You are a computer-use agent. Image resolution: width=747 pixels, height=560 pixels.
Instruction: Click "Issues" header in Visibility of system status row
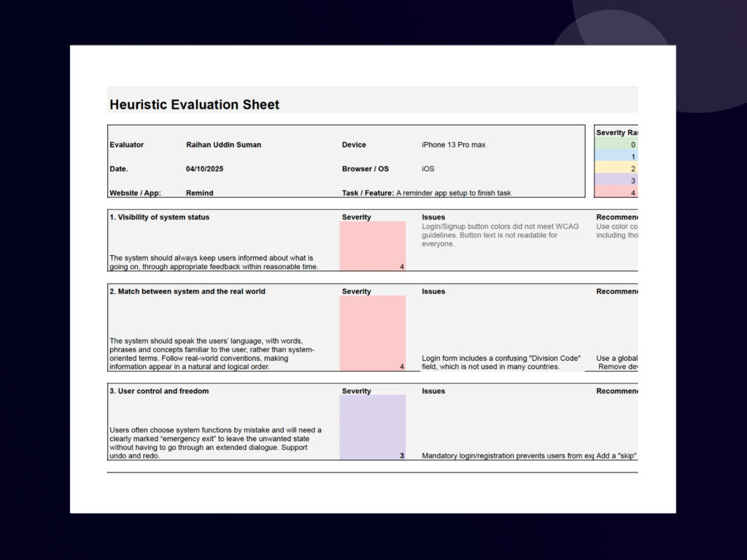[x=433, y=217]
